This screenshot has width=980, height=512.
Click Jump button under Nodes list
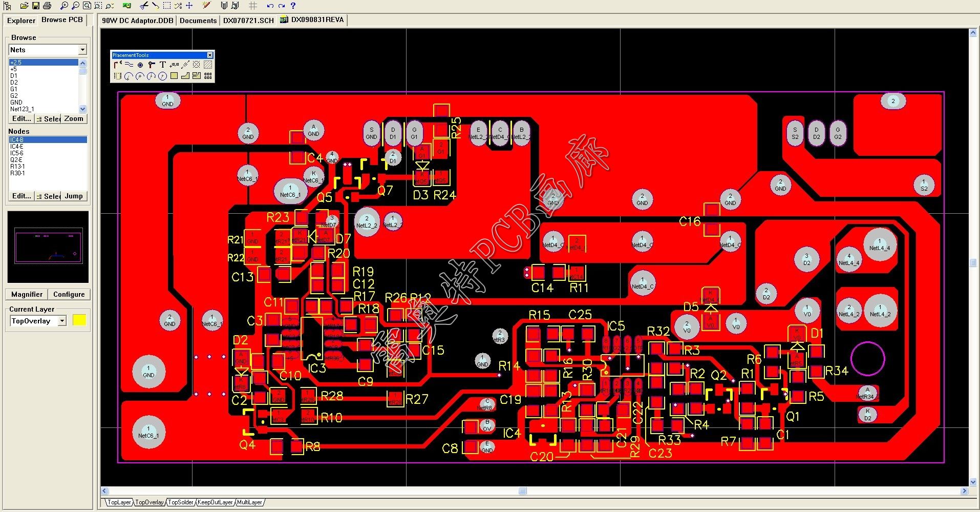[x=74, y=196]
